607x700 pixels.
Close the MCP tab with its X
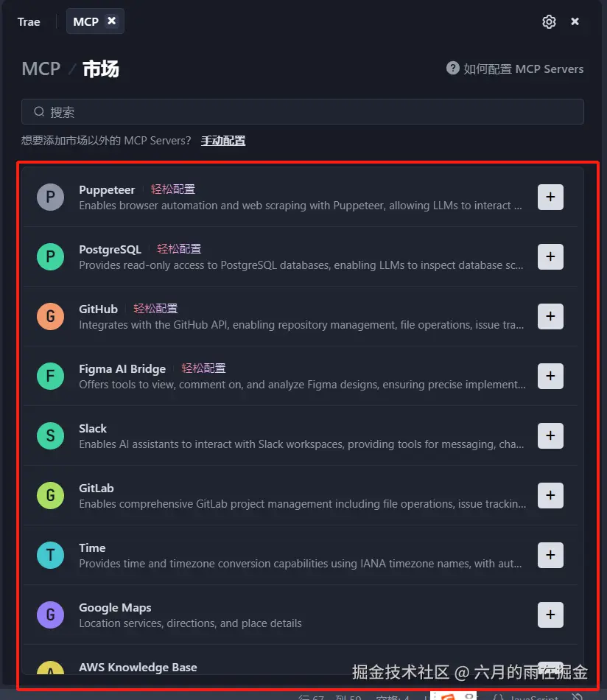(x=112, y=21)
